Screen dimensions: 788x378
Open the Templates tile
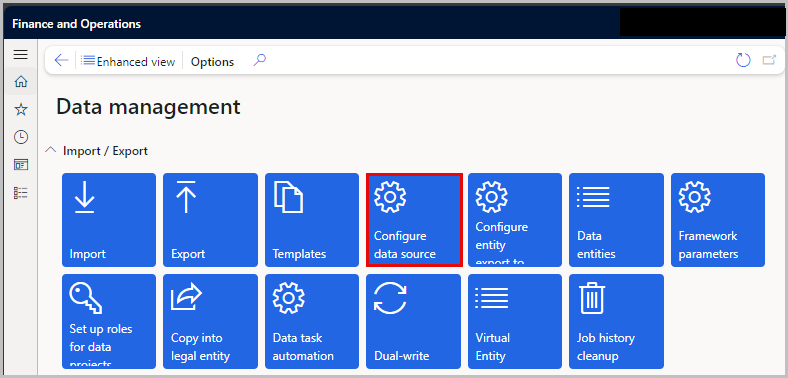[x=312, y=220]
